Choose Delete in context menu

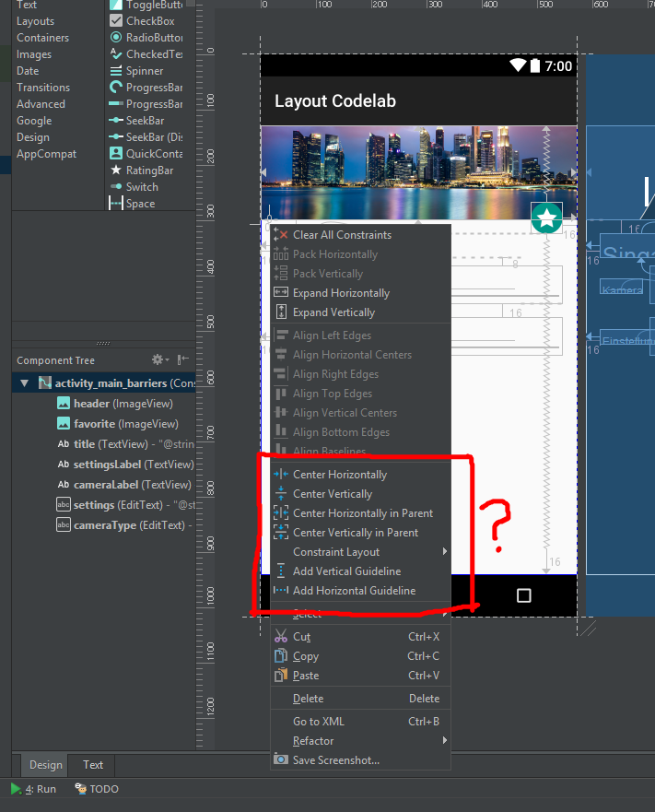[x=360, y=698]
